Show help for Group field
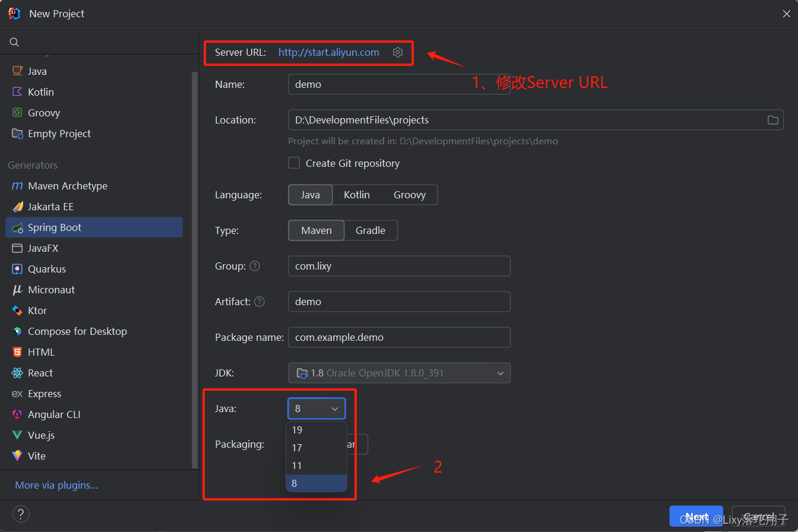The width and height of the screenshot is (798, 532). (x=255, y=266)
